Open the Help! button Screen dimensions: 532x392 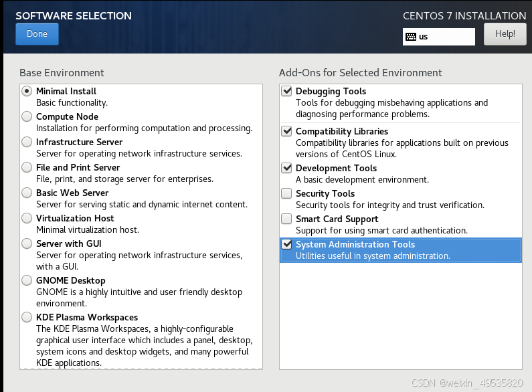(x=505, y=34)
